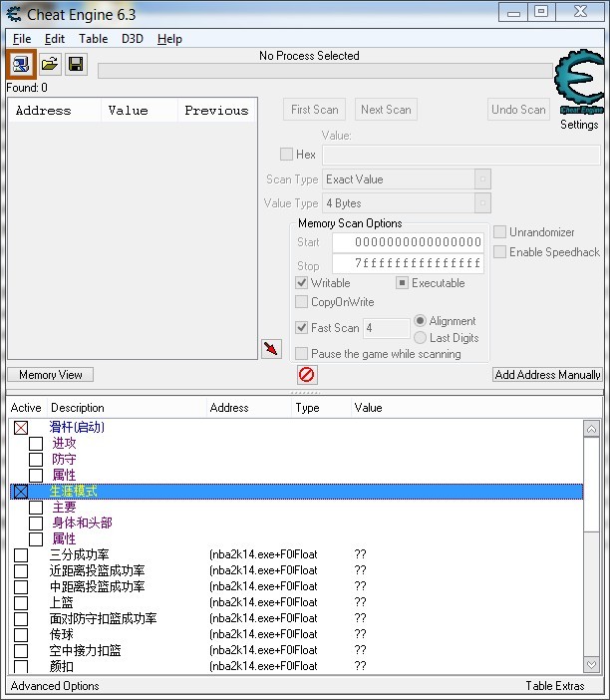
Task: Click the red arrow add-to-list icon
Action: [271, 349]
